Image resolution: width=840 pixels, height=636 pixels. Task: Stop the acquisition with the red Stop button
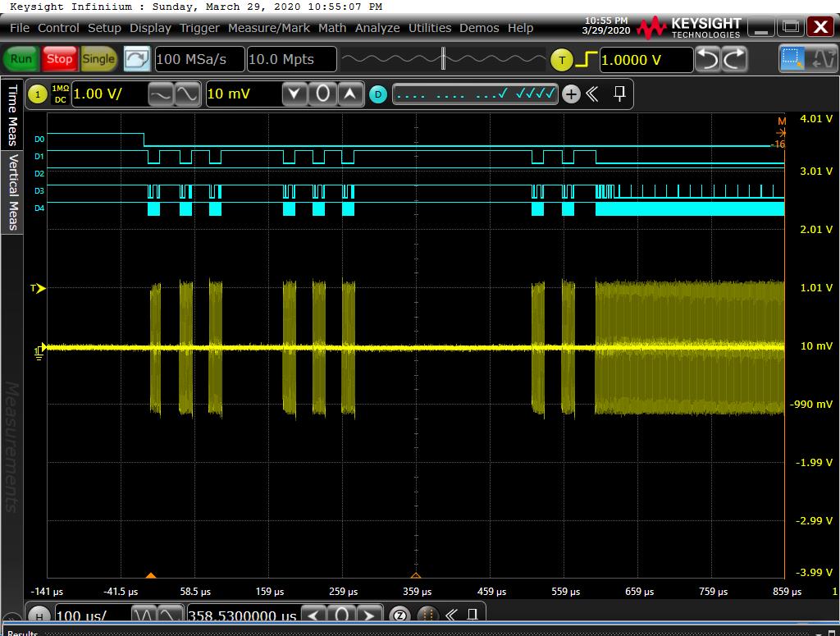tap(59, 59)
